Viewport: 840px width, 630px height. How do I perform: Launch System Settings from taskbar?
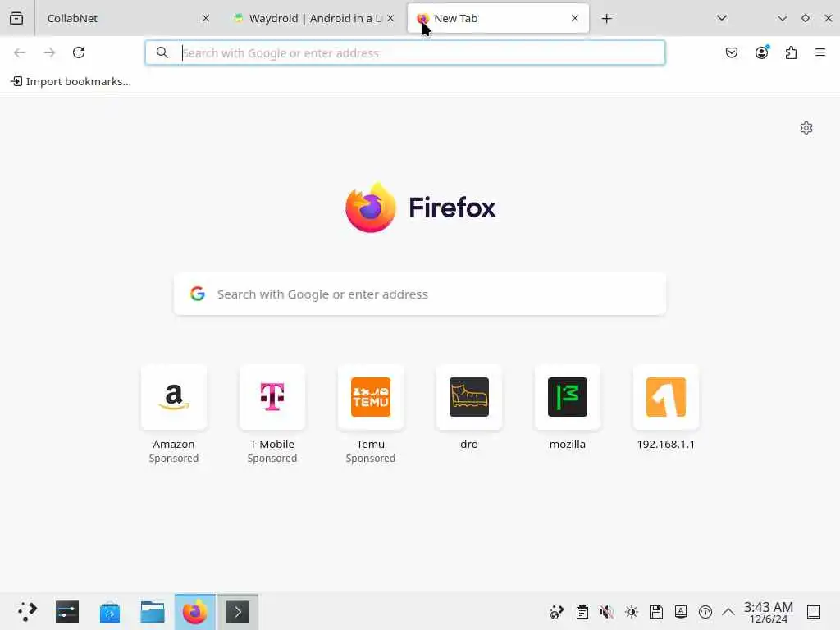tap(67, 612)
